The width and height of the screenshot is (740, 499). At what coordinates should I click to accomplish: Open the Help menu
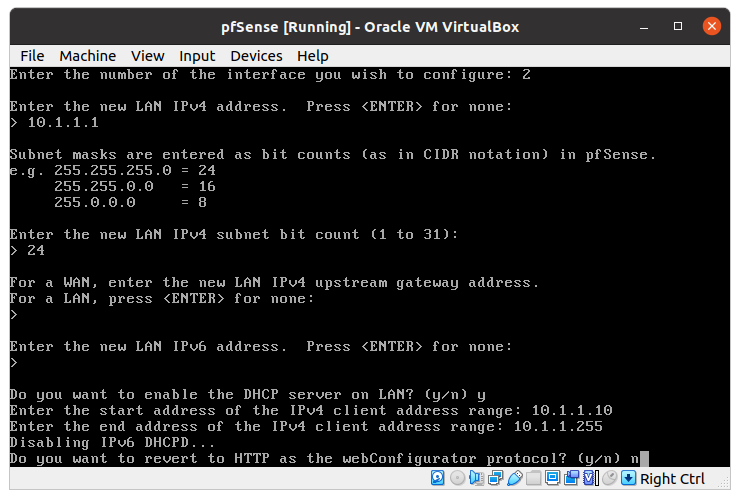312,56
